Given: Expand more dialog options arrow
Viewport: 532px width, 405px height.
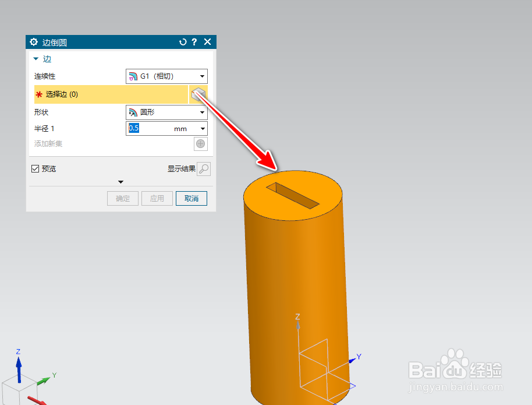Looking at the screenshot, I should pos(121,182).
